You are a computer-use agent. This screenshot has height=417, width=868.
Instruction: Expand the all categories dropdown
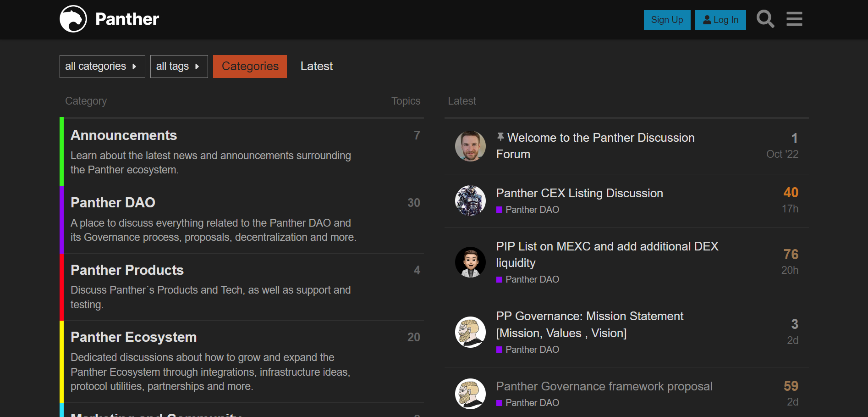tap(102, 67)
